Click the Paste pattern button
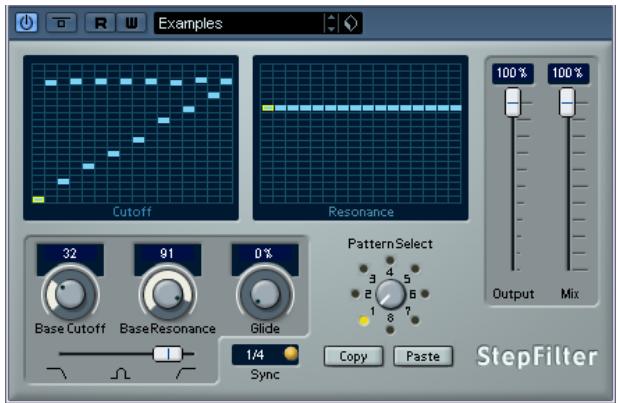The image size is (618, 403). (423, 356)
